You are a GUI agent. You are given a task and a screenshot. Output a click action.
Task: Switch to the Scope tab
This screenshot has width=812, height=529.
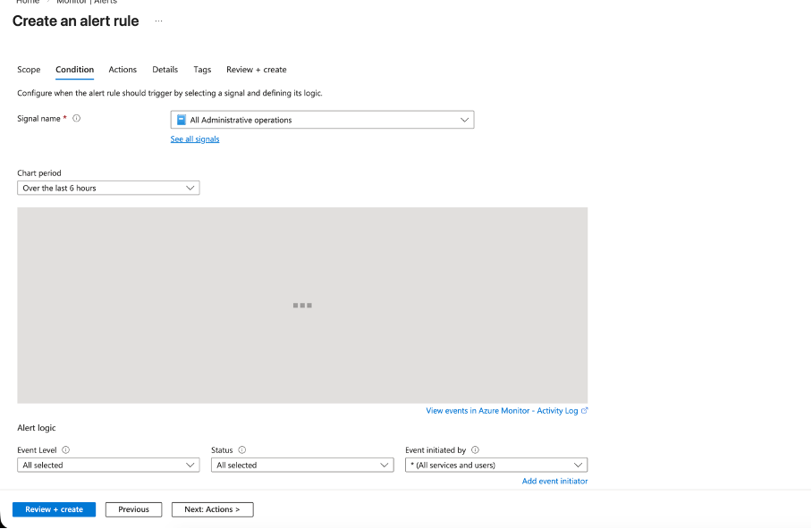point(29,70)
